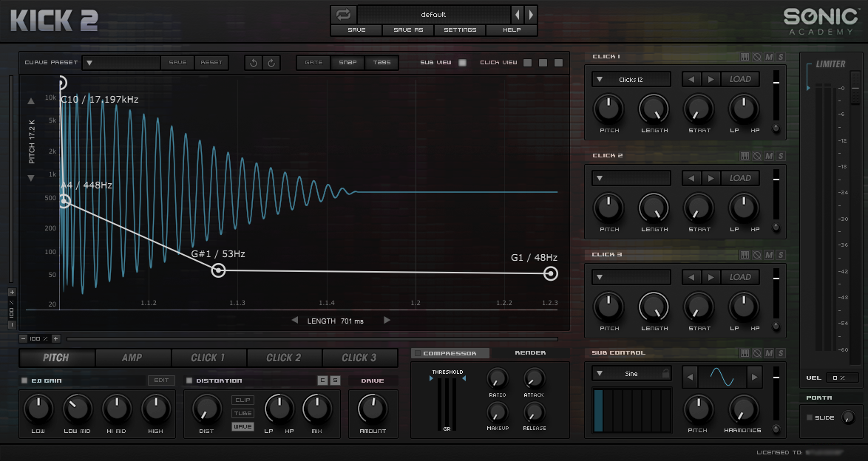Click the preset cycle arrows icon
The width and height of the screenshot is (868, 461).
[343, 14]
